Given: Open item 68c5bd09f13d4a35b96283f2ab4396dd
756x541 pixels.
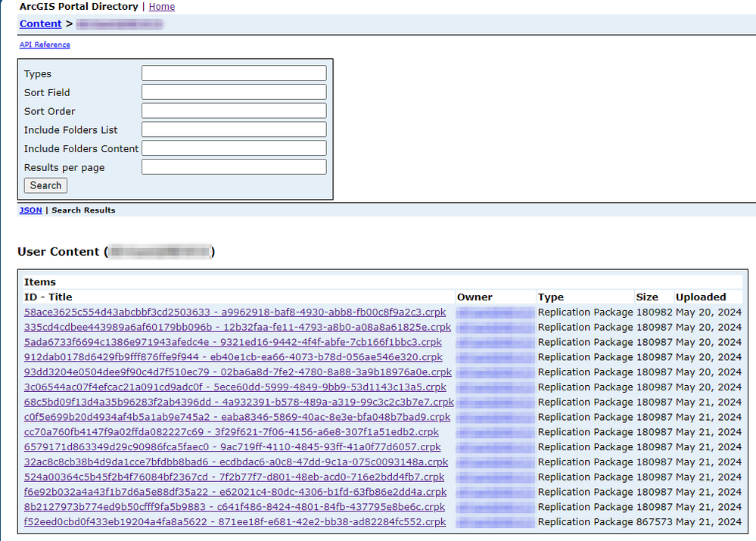Looking at the screenshot, I should coord(239,402).
